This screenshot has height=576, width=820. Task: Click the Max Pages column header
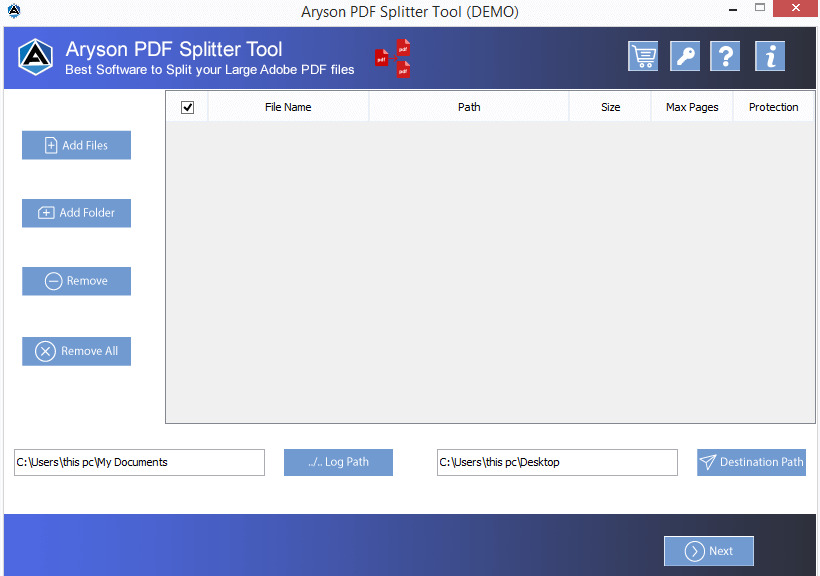pos(692,107)
